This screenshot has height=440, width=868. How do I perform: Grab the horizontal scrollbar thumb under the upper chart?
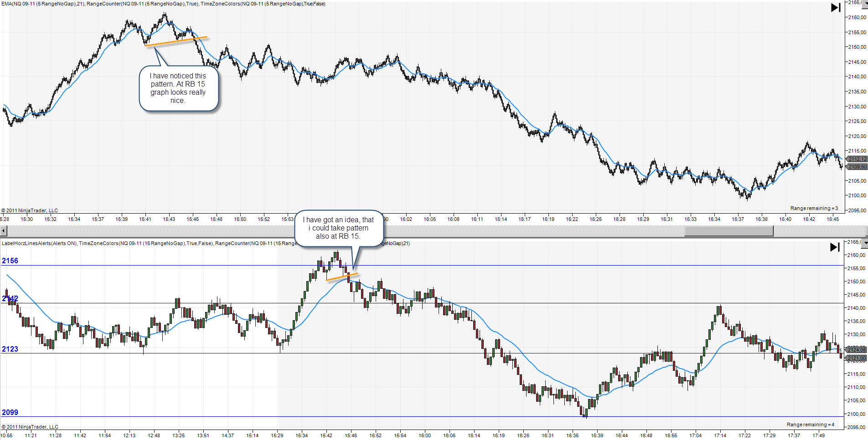(x=729, y=231)
